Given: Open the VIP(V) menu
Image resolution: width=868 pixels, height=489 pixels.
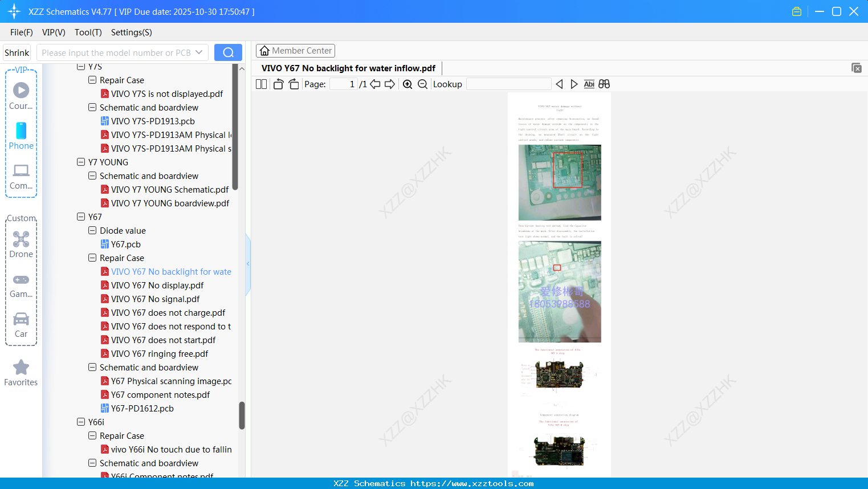Looking at the screenshot, I should coord(54,32).
